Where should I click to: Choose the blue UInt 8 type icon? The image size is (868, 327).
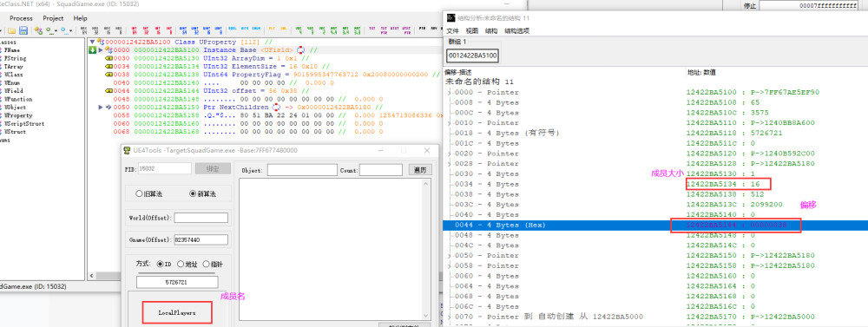click(x=218, y=30)
